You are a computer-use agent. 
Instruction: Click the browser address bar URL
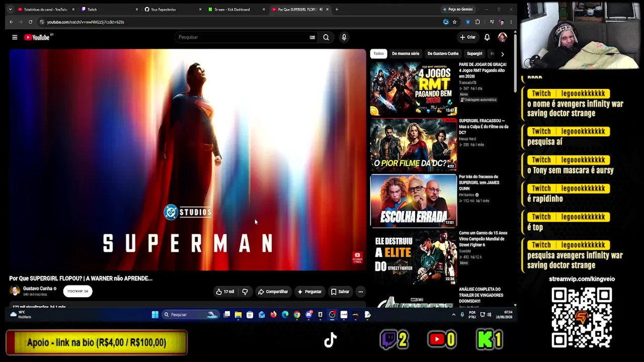point(86,22)
